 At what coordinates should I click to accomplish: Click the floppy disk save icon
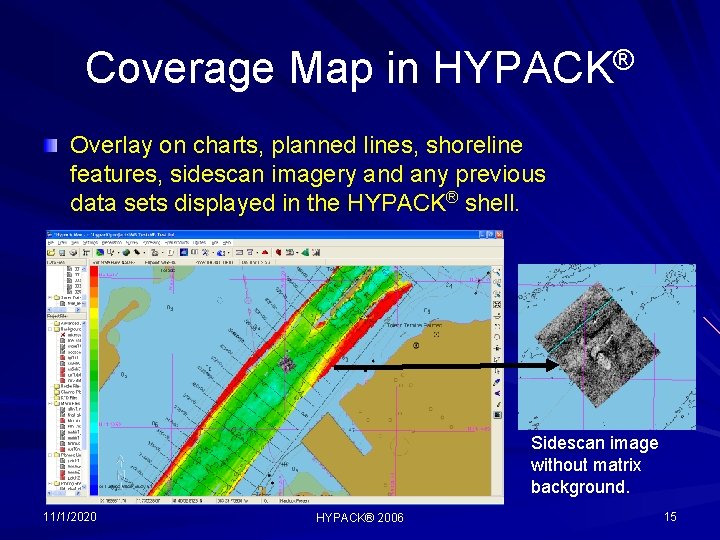pos(62,252)
